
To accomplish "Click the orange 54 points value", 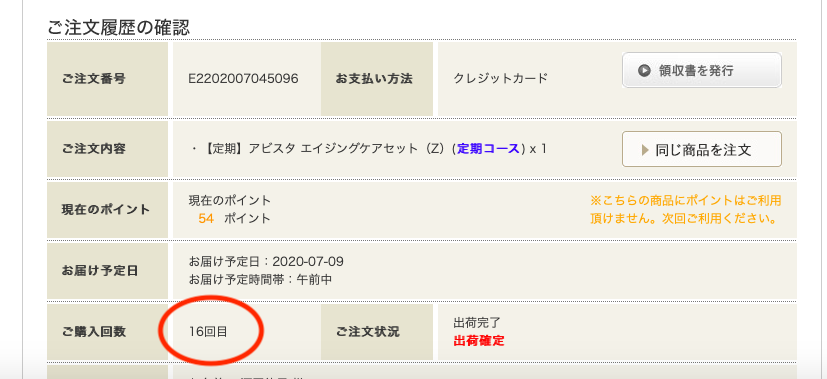I will coord(206,218).
